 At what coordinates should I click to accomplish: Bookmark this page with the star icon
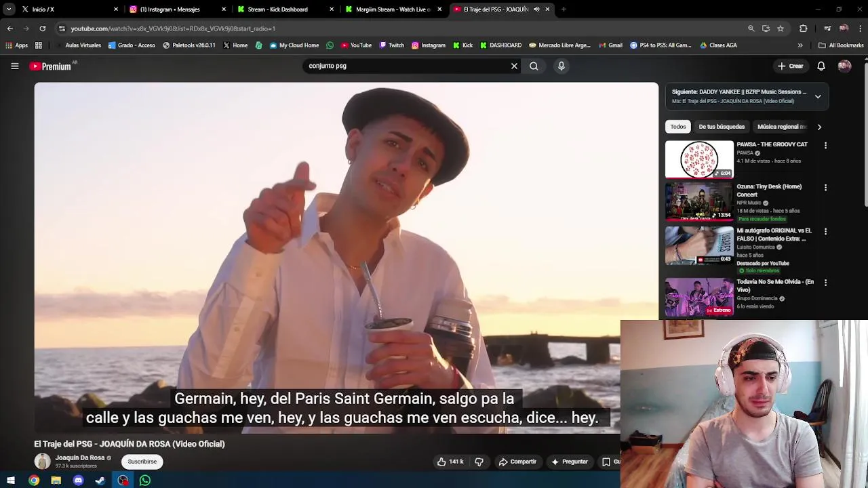click(781, 28)
